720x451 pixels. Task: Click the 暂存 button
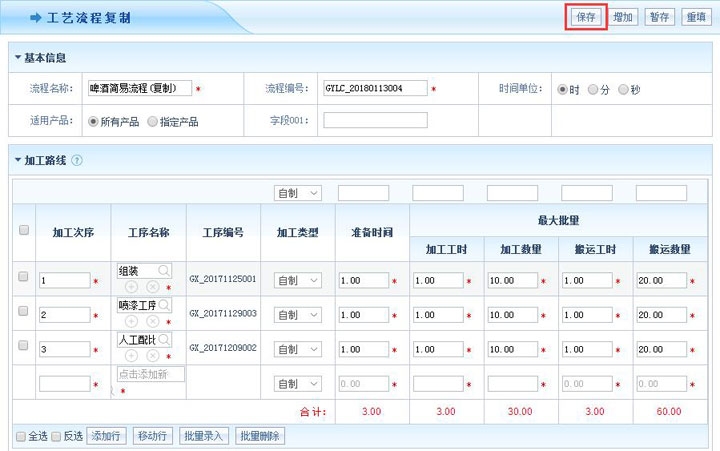pyautogui.click(x=659, y=17)
